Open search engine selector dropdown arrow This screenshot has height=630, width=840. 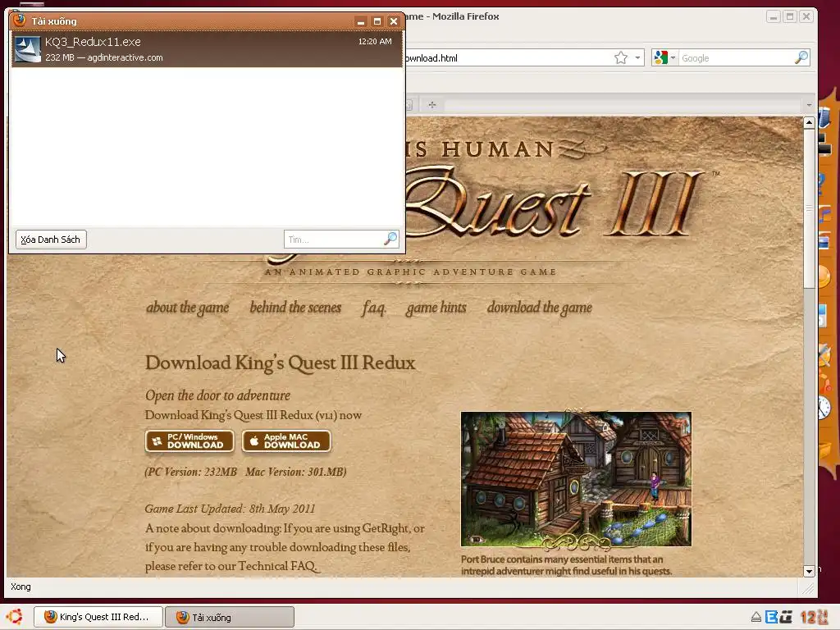coord(673,58)
